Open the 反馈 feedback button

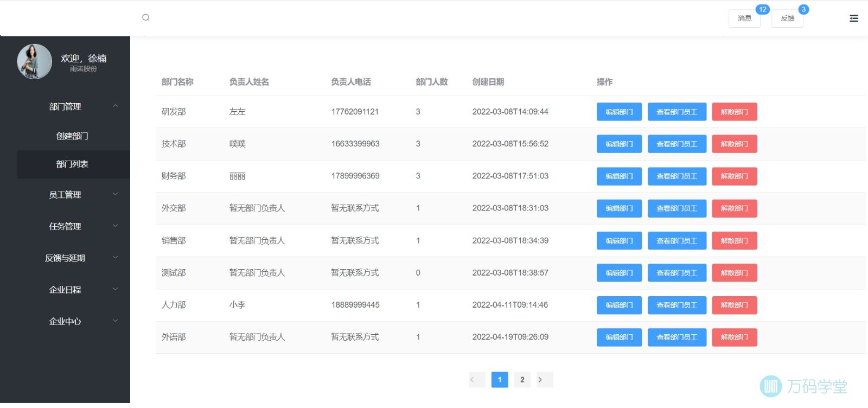(x=787, y=18)
